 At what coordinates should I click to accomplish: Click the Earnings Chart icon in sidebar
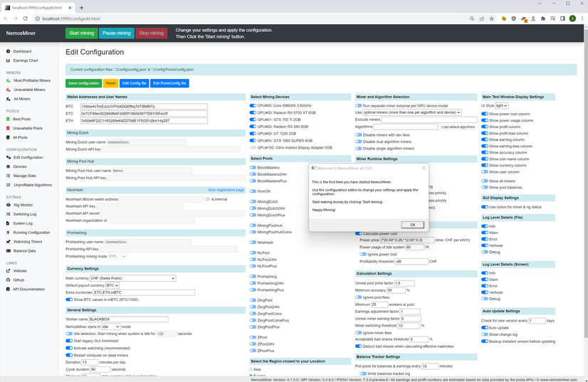point(9,60)
